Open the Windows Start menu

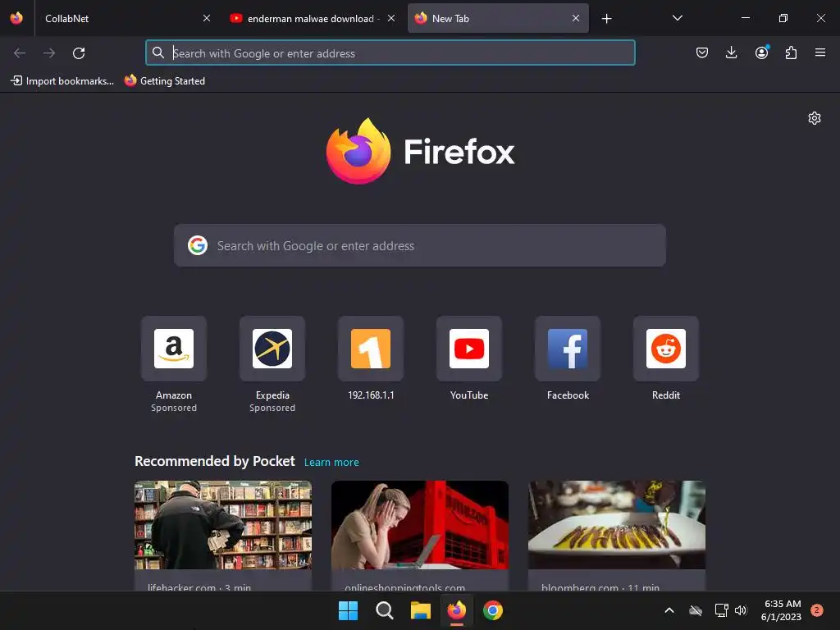[348, 610]
